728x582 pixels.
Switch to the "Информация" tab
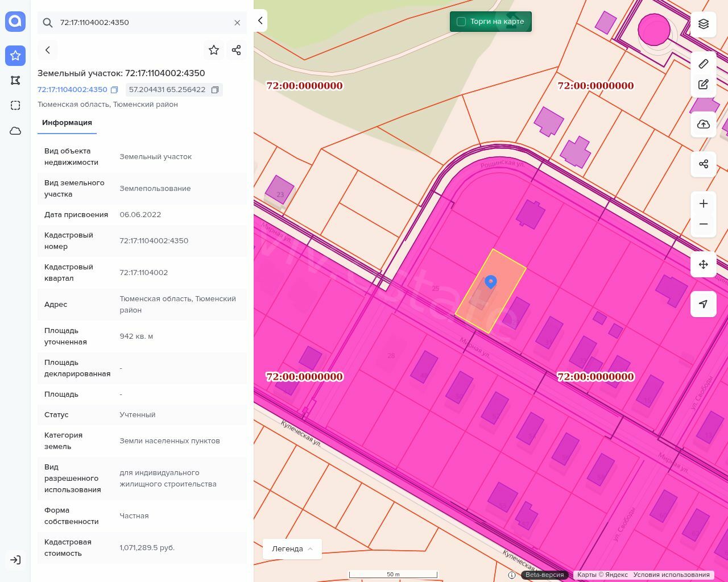[x=67, y=123]
